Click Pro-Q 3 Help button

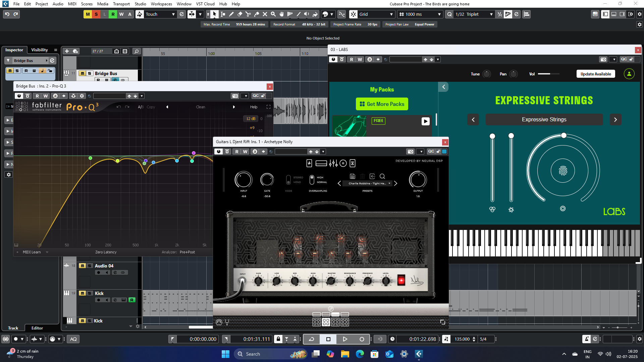pyautogui.click(x=254, y=107)
